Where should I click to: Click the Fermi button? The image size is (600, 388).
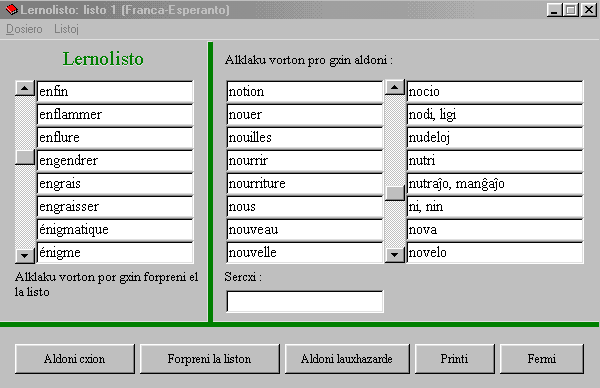pyautogui.click(x=542, y=359)
